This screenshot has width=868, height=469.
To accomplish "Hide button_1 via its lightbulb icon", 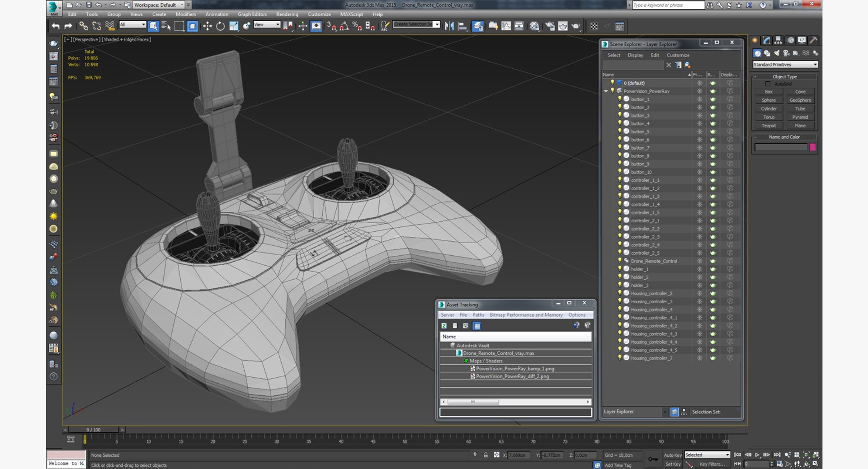I will (620, 99).
